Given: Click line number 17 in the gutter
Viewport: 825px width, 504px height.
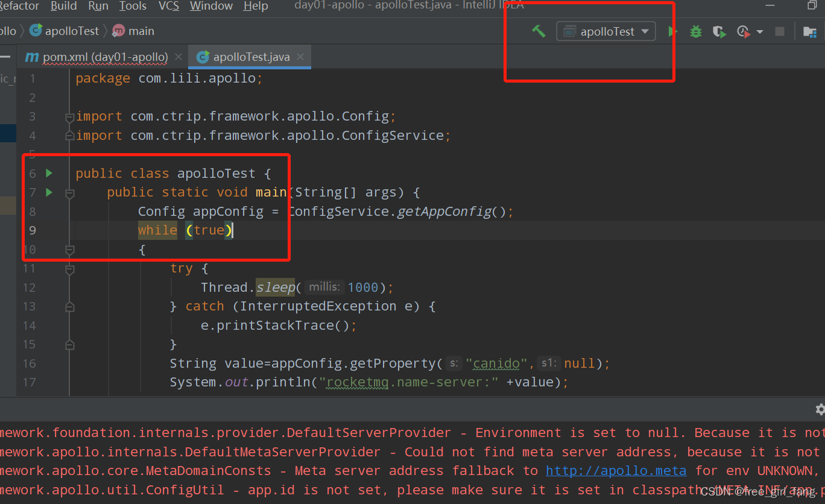Looking at the screenshot, I should [29, 382].
